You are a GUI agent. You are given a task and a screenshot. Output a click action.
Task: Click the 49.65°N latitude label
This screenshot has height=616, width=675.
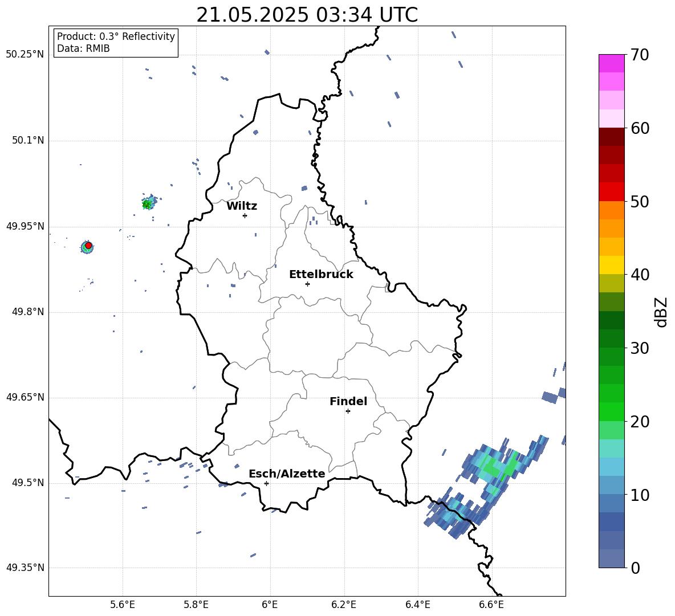pos(25,397)
